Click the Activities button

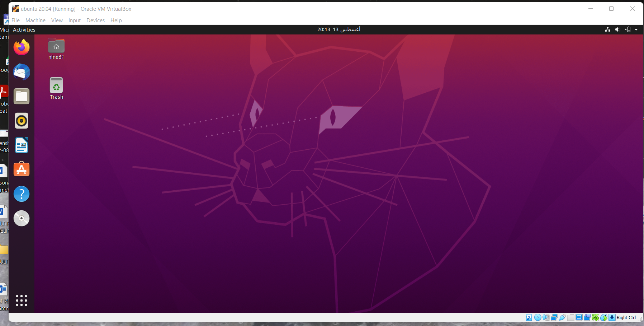click(24, 29)
